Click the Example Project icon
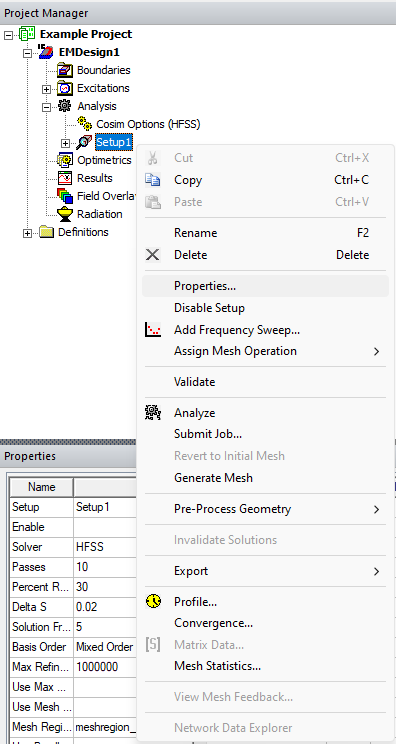The height and width of the screenshot is (744, 396). point(27,34)
